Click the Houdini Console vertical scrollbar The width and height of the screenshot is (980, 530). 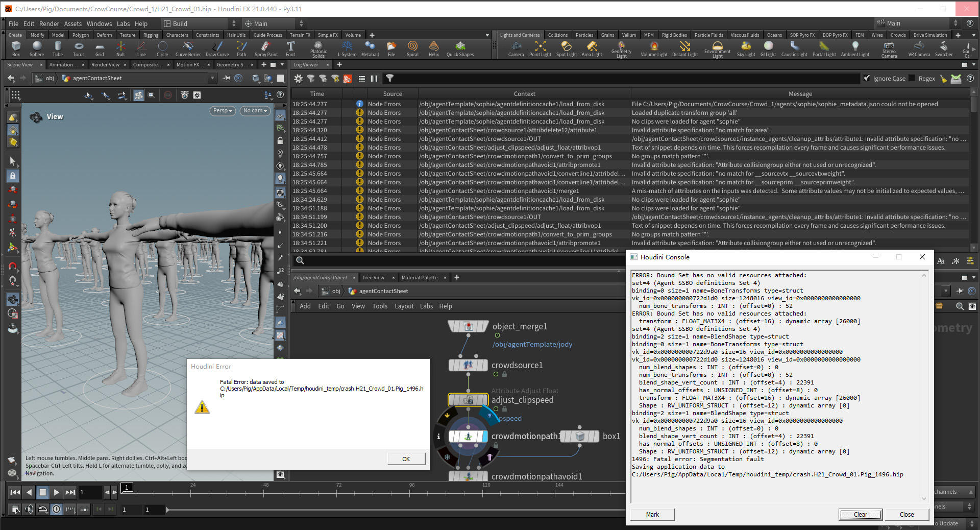tap(924, 387)
